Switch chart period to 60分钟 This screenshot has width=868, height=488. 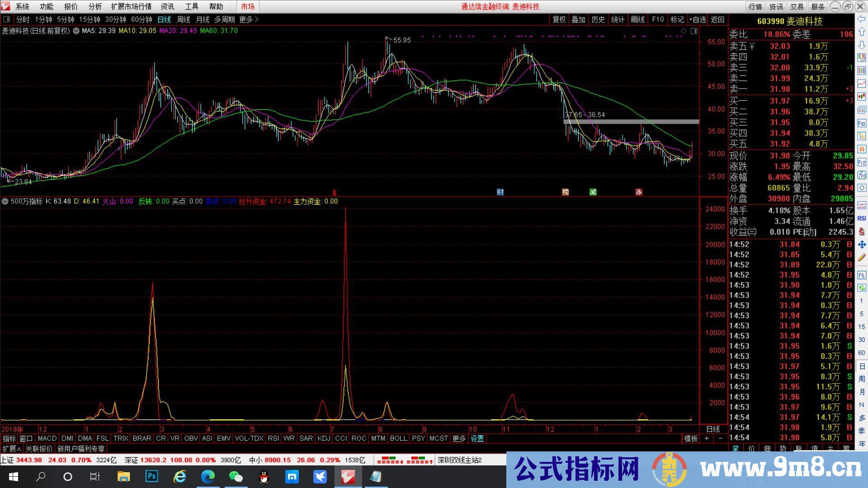coord(142,19)
